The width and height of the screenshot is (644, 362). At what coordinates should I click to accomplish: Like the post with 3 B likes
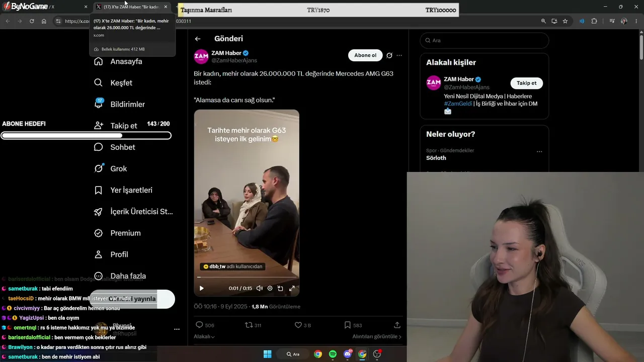[x=298, y=325]
